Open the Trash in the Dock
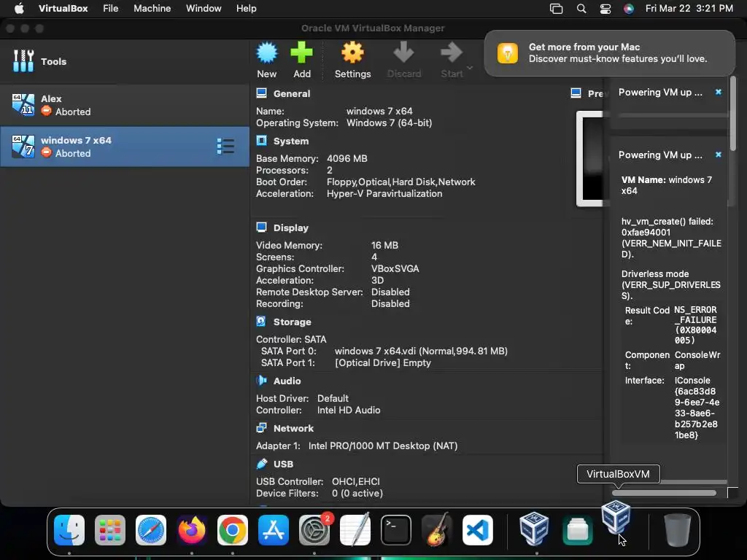This screenshot has height=560, width=747. click(677, 530)
